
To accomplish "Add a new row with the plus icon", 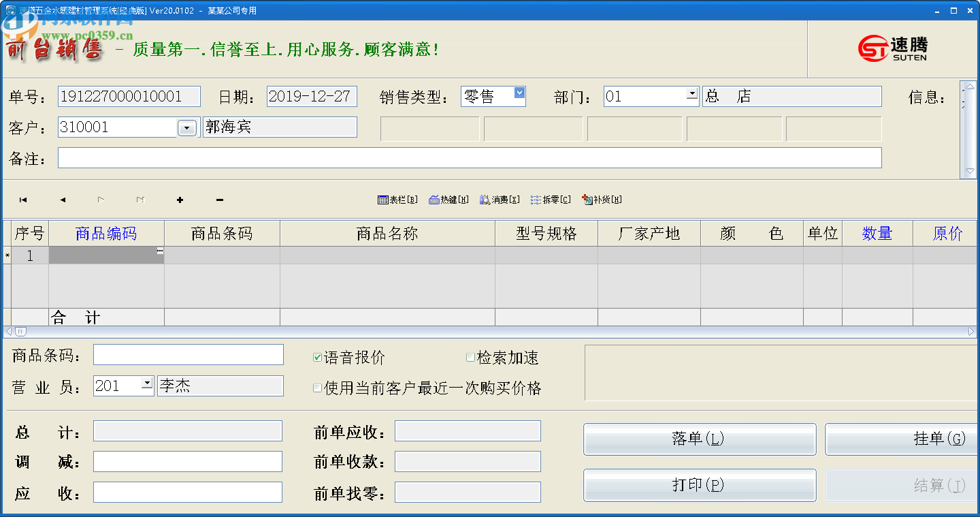I will [x=180, y=200].
